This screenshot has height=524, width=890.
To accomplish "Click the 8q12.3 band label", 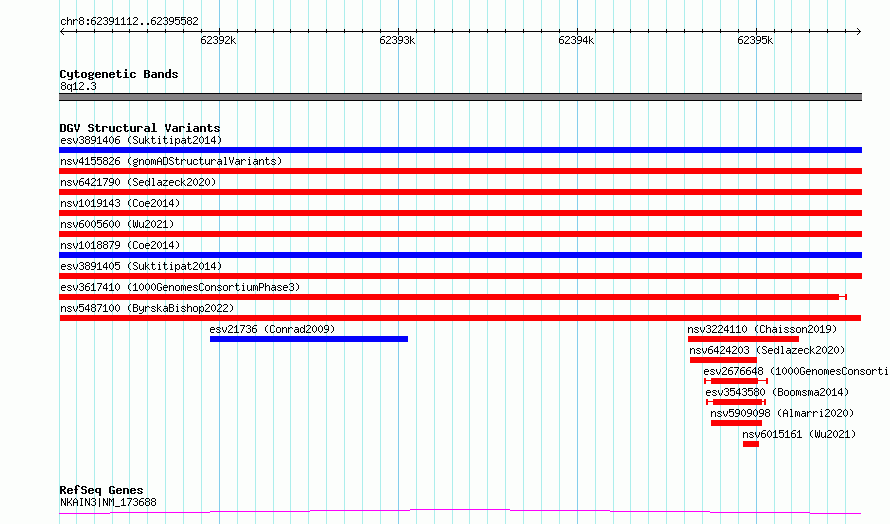I will click(78, 86).
